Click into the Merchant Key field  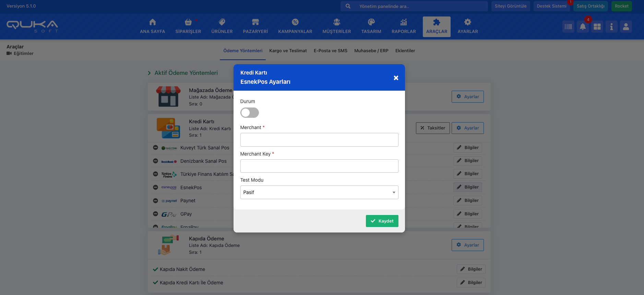[x=319, y=166]
